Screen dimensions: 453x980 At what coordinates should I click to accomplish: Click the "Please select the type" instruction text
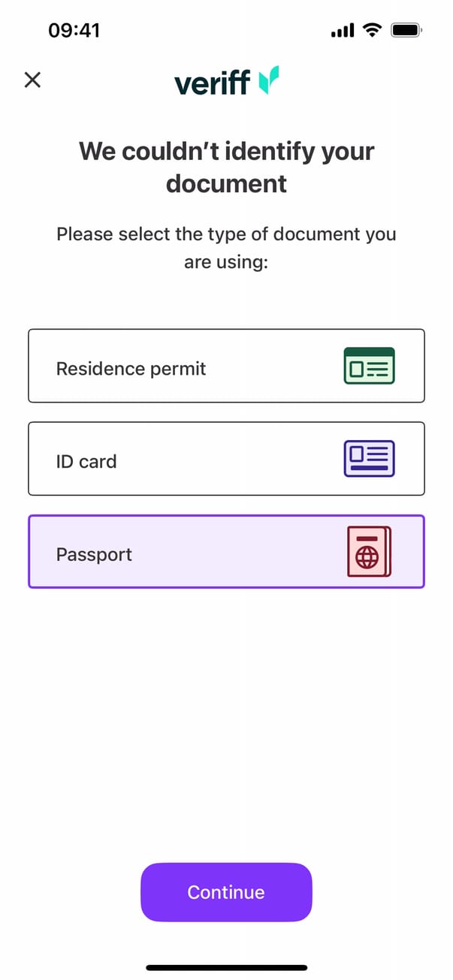226,248
